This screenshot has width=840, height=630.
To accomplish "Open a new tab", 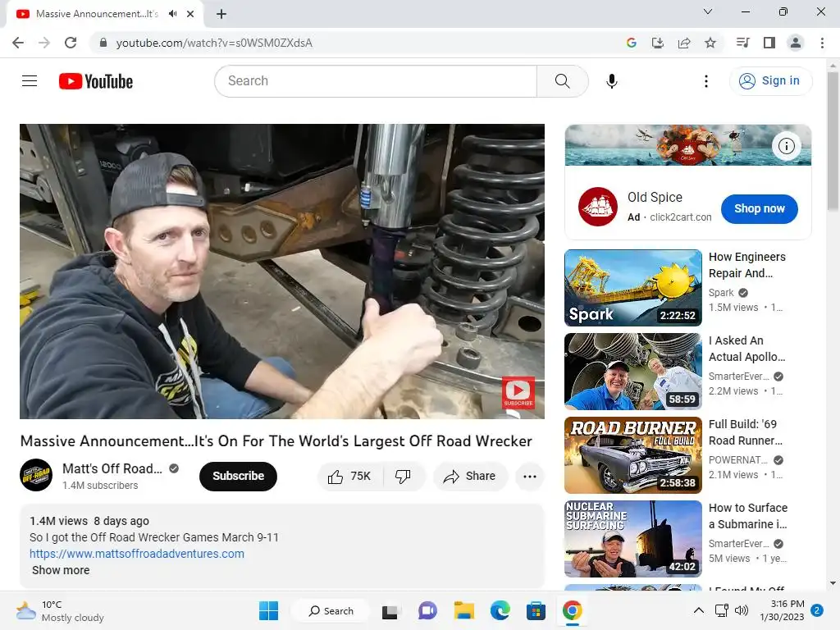I will pyautogui.click(x=221, y=14).
